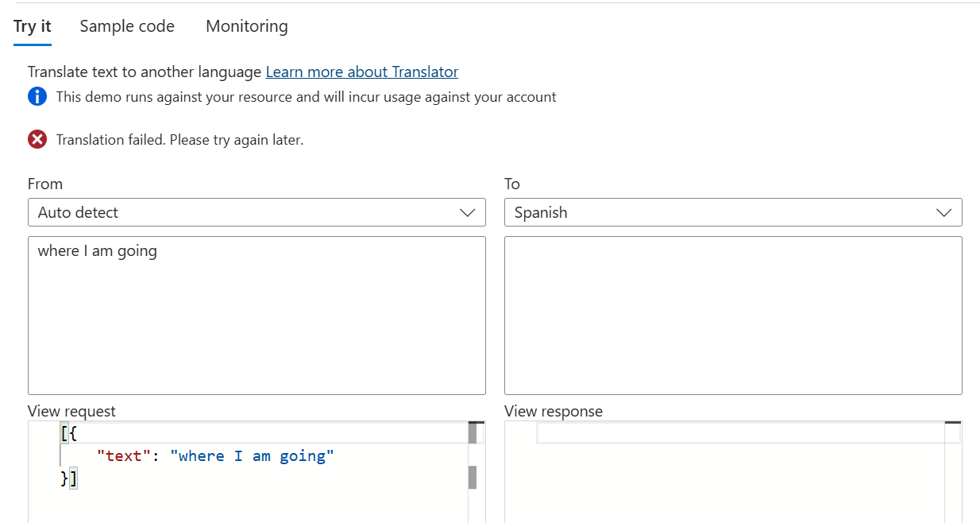Click the empty translation output box

[733, 316]
